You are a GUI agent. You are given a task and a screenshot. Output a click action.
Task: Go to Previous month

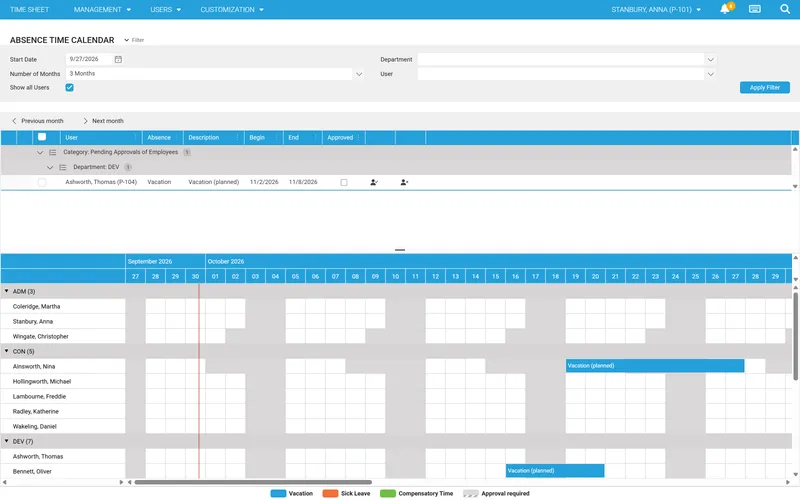[37, 121]
